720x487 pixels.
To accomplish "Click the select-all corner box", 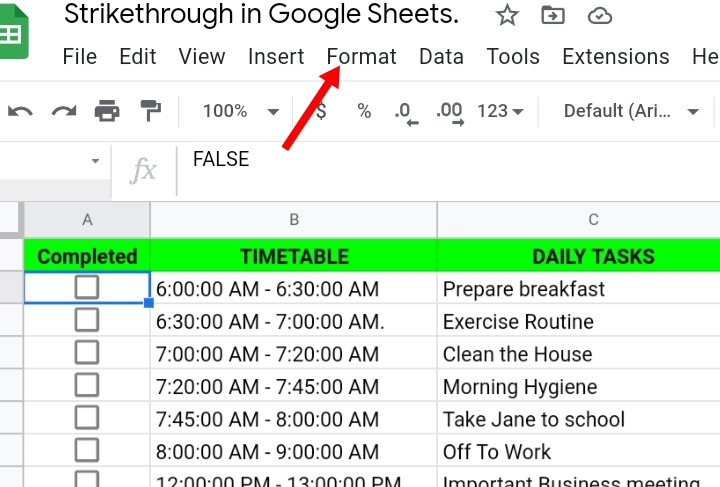I will click(11, 219).
